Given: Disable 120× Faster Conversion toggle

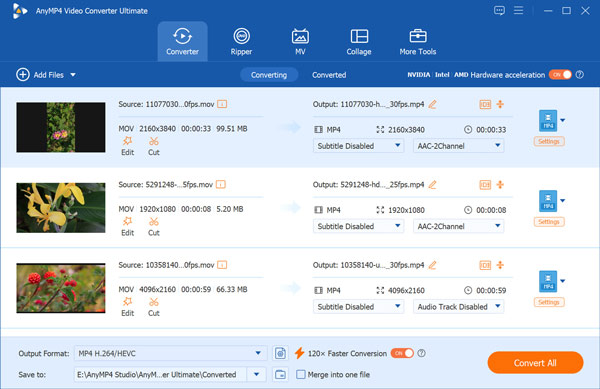Looking at the screenshot, I should 402,353.
